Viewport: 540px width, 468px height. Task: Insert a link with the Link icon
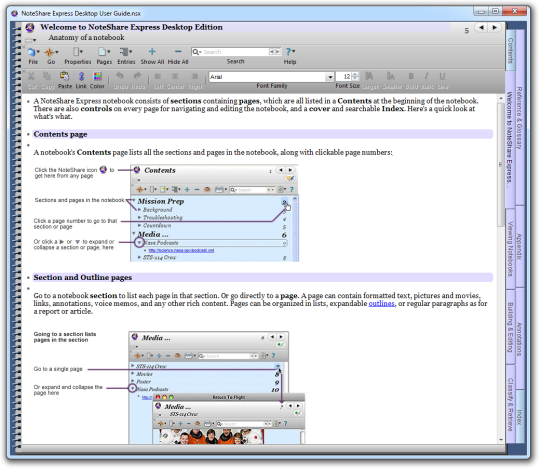click(x=81, y=76)
